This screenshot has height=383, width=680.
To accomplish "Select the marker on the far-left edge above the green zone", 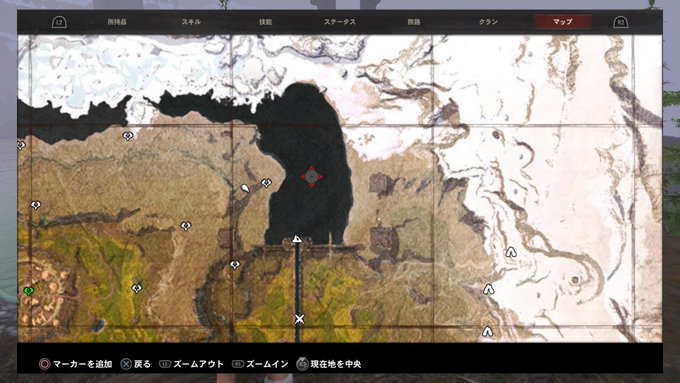I will (x=36, y=205).
